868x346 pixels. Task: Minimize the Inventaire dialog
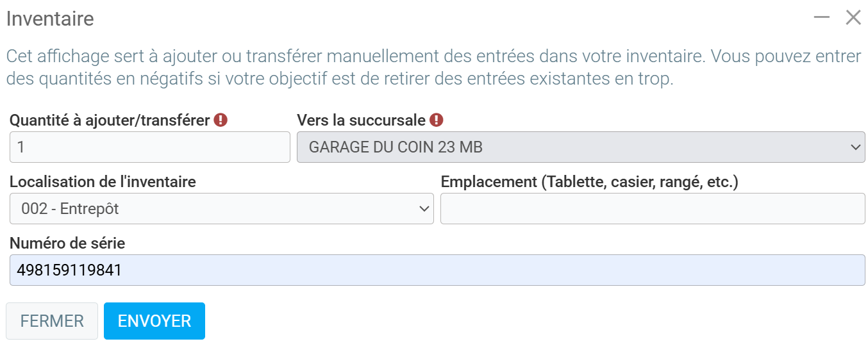tap(821, 17)
